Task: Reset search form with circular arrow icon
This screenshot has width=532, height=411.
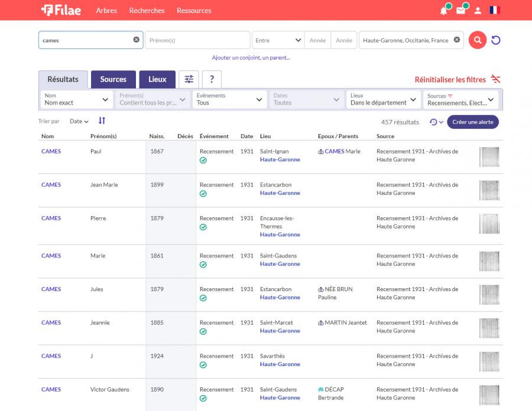Action: pyautogui.click(x=496, y=40)
